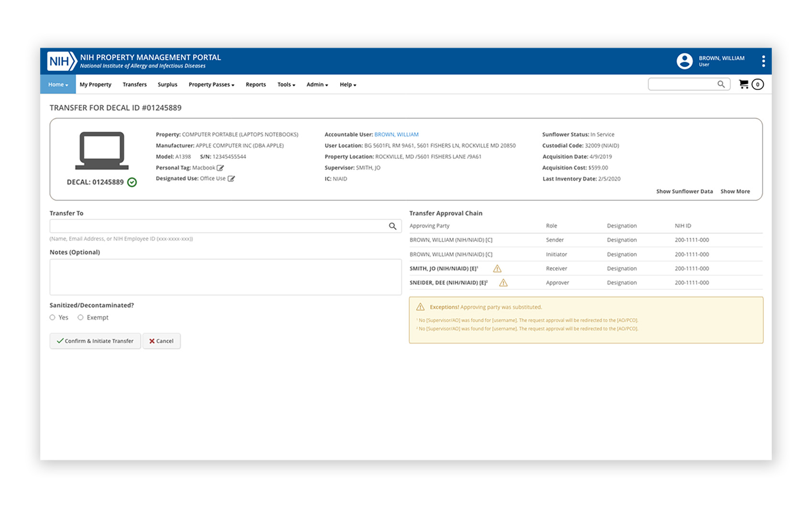This screenshot has height=508, width=812.
Task: Open the Surplus menu item
Action: click(x=167, y=85)
